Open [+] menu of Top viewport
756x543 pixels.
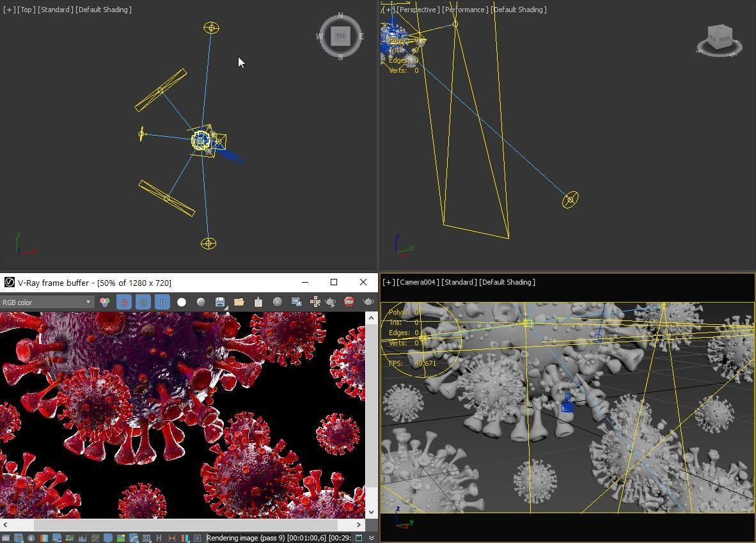pos(9,10)
